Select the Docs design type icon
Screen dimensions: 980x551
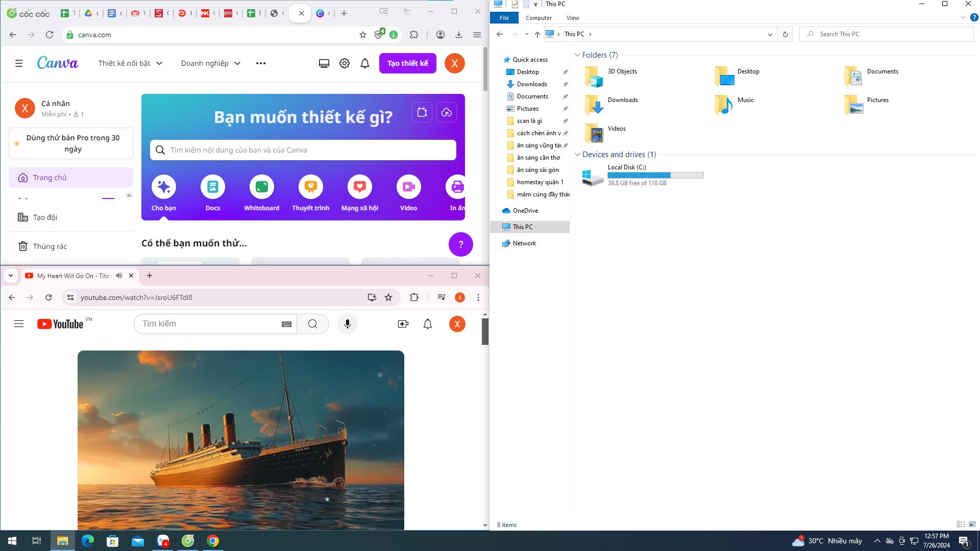coord(213,187)
